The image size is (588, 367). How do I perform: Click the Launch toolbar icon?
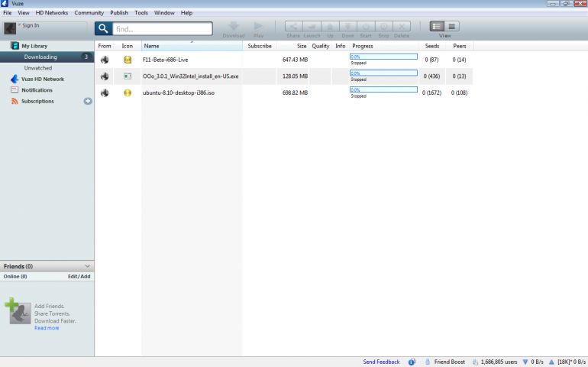pos(312,27)
